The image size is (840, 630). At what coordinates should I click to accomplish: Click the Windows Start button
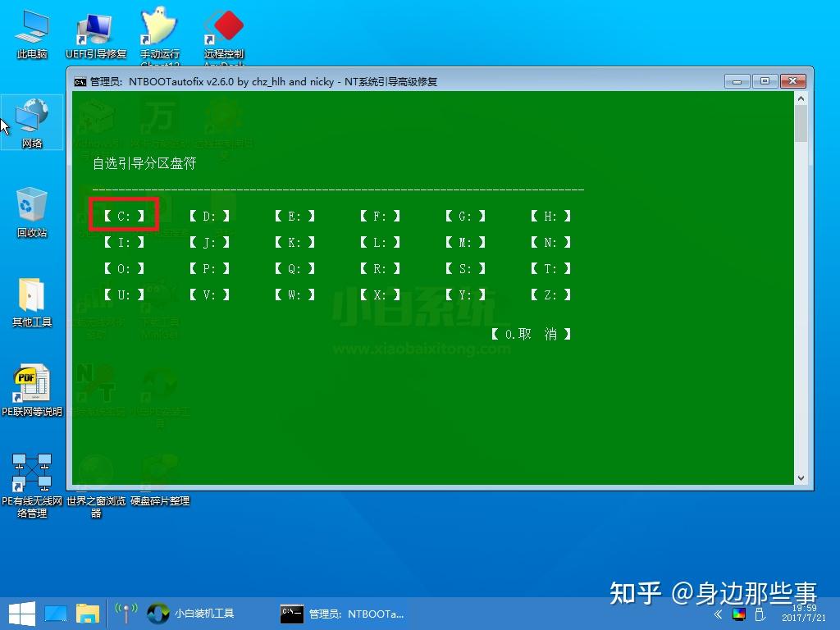[21, 613]
